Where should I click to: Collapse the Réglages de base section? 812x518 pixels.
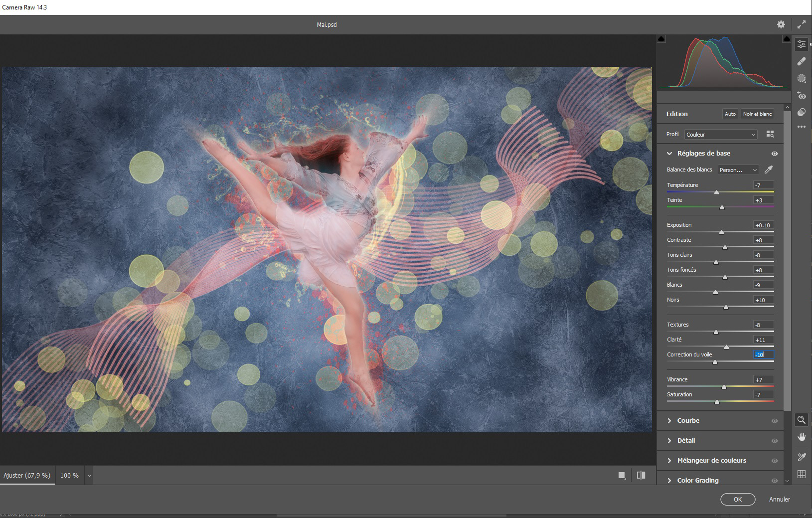pos(669,154)
